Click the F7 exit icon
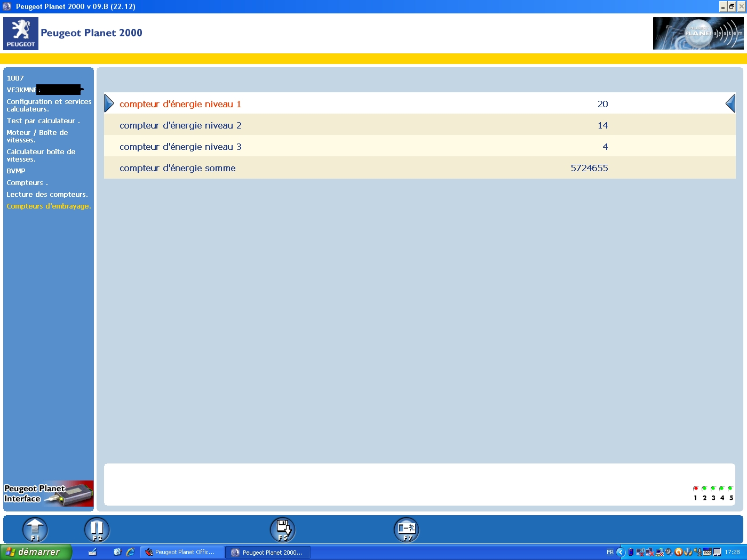The height and width of the screenshot is (560, 747). pyautogui.click(x=407, y=530)
